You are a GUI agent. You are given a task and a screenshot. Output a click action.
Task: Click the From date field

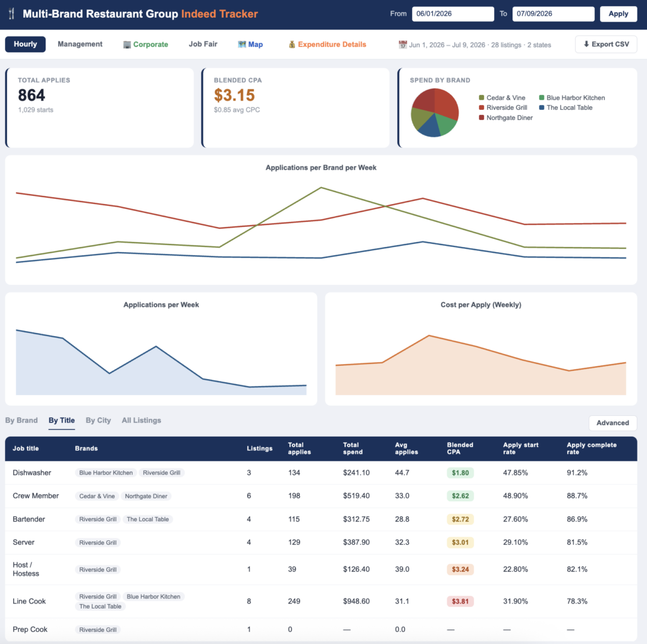(x=452, y=14)
